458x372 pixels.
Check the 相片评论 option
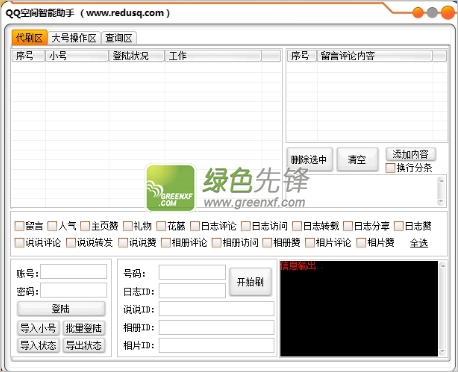click(x=310, y=243)
